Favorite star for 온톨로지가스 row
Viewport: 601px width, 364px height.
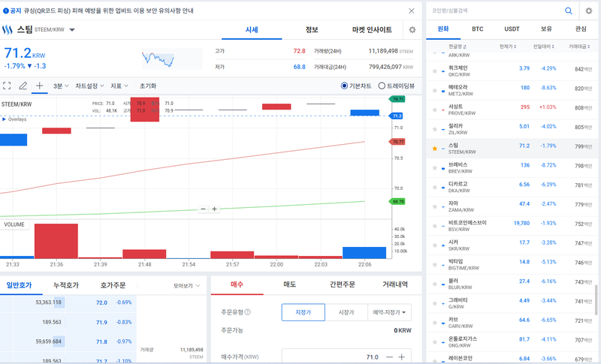click(435, 341)
